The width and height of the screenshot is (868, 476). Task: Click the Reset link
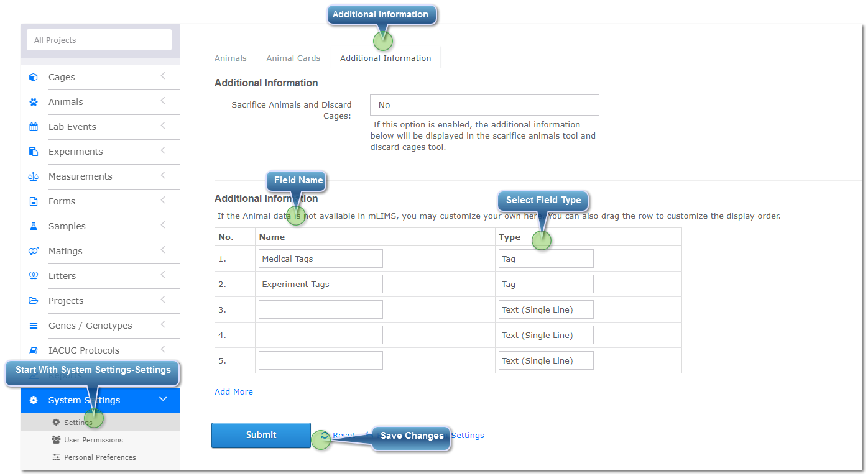point(344,436)
